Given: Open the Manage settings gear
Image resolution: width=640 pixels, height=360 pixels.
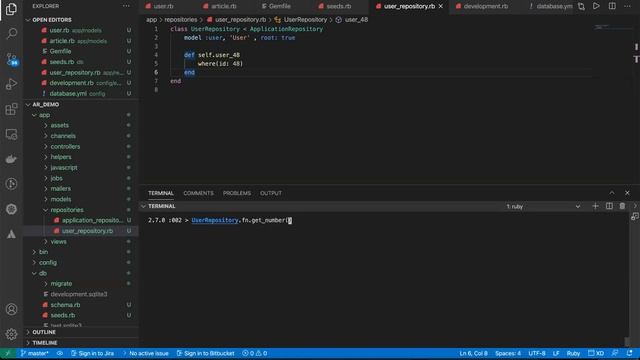Looking at the screenshot, I should coord(11,334).
